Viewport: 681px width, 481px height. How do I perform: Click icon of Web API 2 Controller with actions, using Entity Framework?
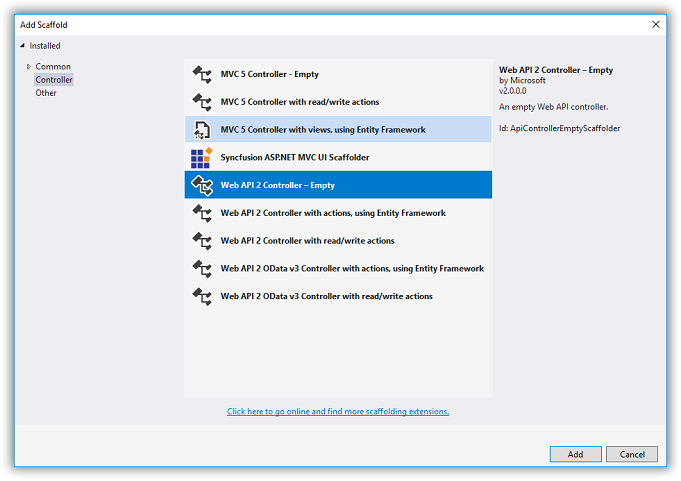[x=202, y=213]
